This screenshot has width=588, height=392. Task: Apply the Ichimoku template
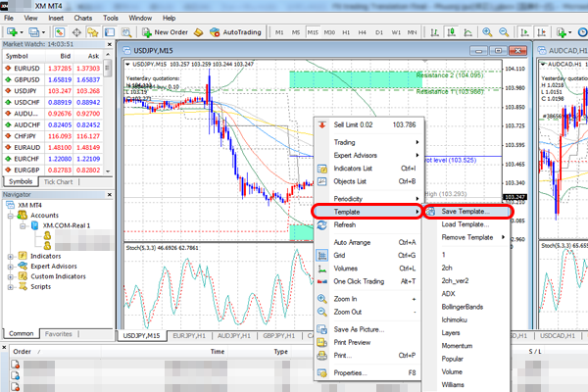click(454, 320)
